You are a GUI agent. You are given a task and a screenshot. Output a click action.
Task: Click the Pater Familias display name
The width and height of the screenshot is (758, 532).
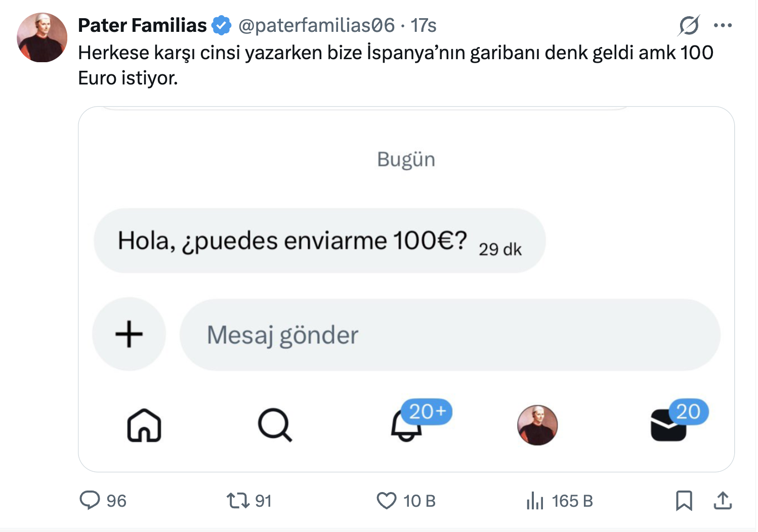[142, 25]
